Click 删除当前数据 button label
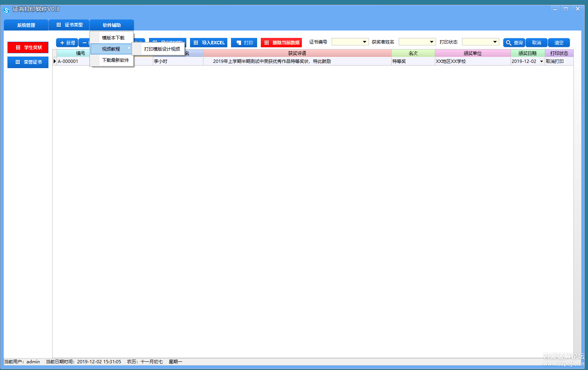This screenshot has height=370, width=588. (x=286, y=43)
